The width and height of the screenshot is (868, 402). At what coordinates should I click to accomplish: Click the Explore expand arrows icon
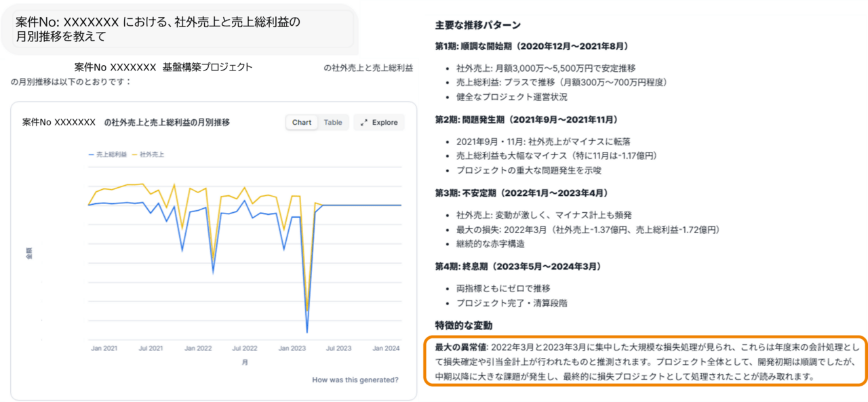coord(364,123)
